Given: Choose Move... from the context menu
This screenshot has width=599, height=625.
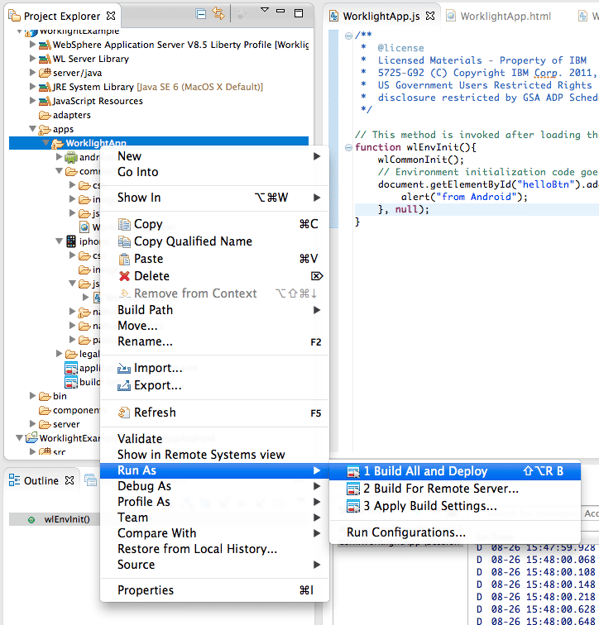Looking at the screenshot, I should tap(214, 326).
